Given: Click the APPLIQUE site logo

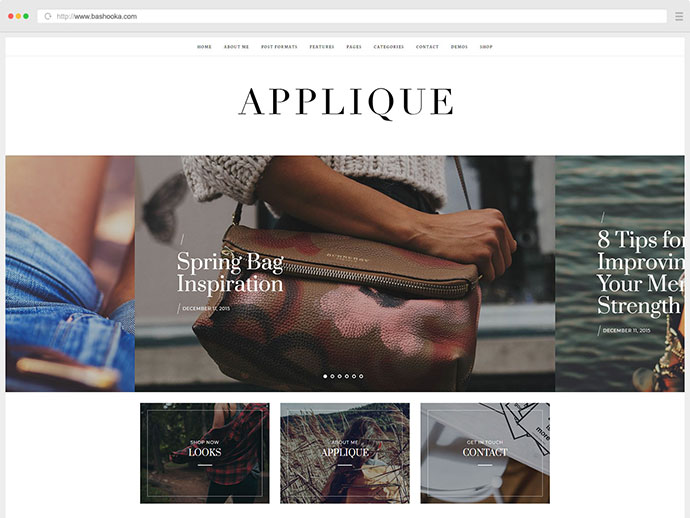Looking at the screenshot, I should 346,103.
